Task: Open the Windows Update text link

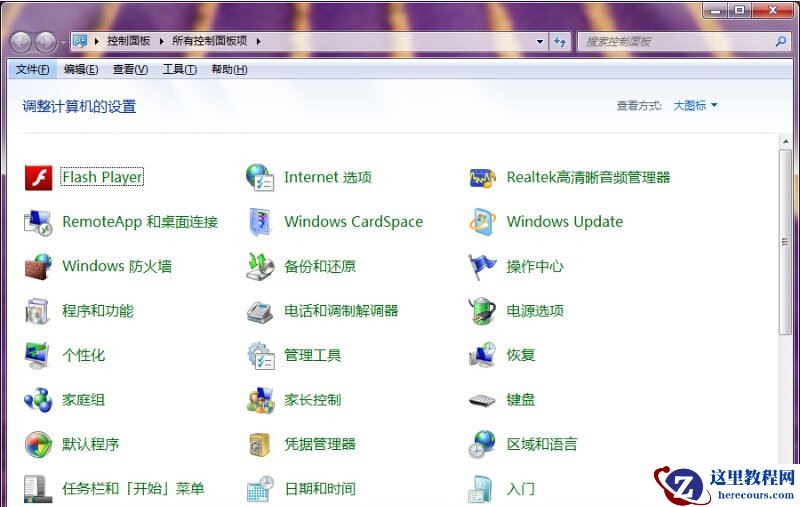Action: pyautogui.click(x=565, y=222)
